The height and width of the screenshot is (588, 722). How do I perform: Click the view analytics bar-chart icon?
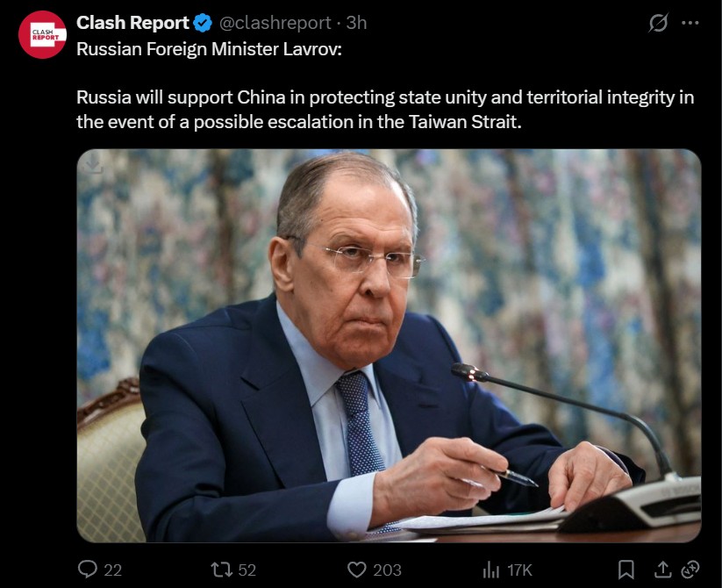491,570
